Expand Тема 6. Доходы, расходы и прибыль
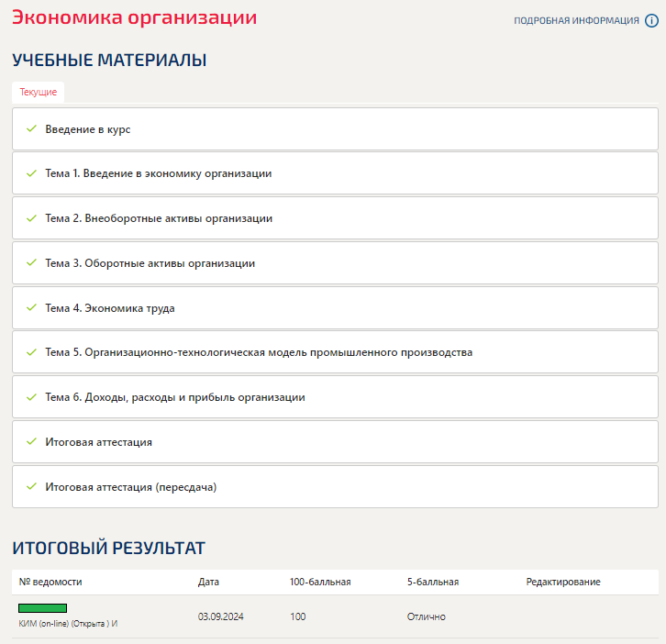Image resolution: width=666 pixels, height=644 pixels. pyautogui.click(x=335, y=397)
